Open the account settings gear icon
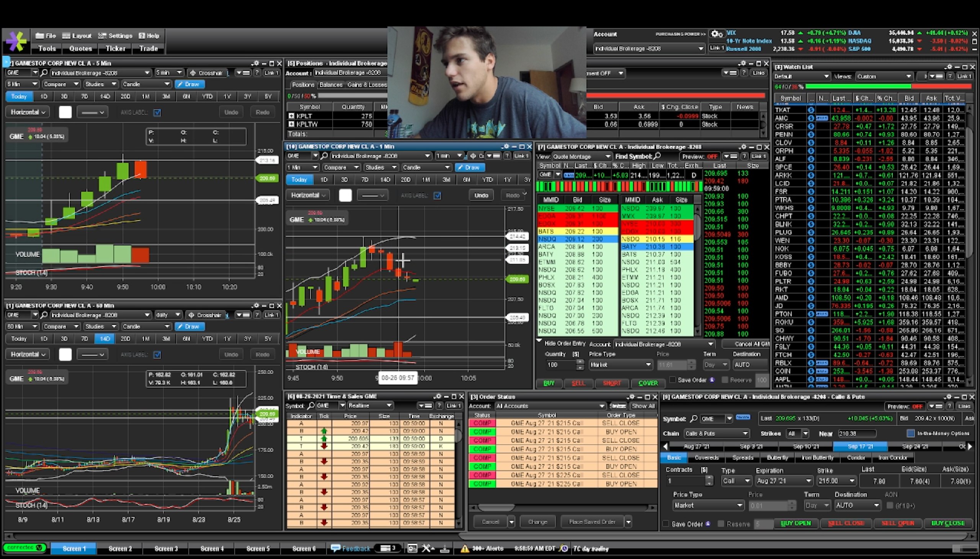This screenshot has width=980, height=559. click(x=716, y=34)
